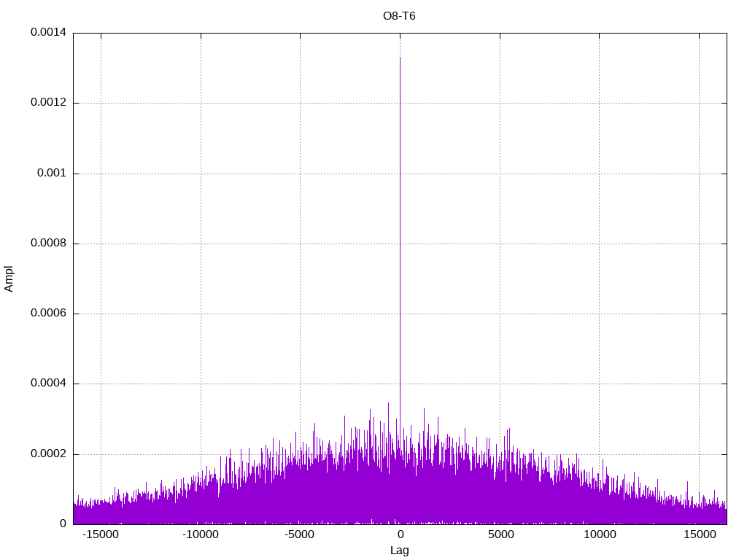Click the 0 tick on the y-axis
Viewport: 747px width, 560px height.
tap(63, 524)
